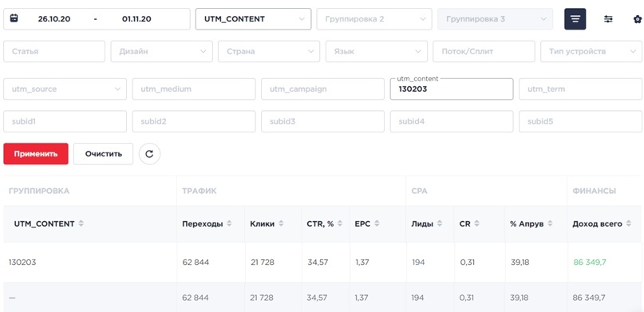Click 194 leads in the 130203 row
644x312 pixels.
click(418, 263)
